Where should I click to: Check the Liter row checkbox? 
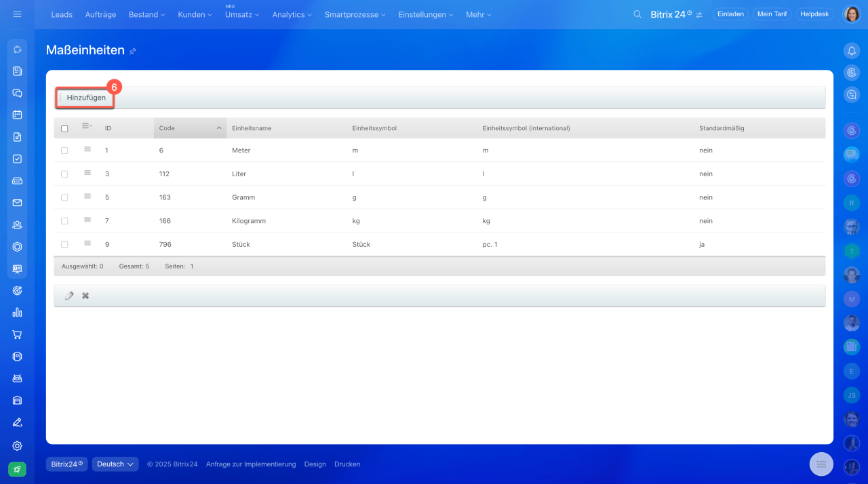coord(64,174)
